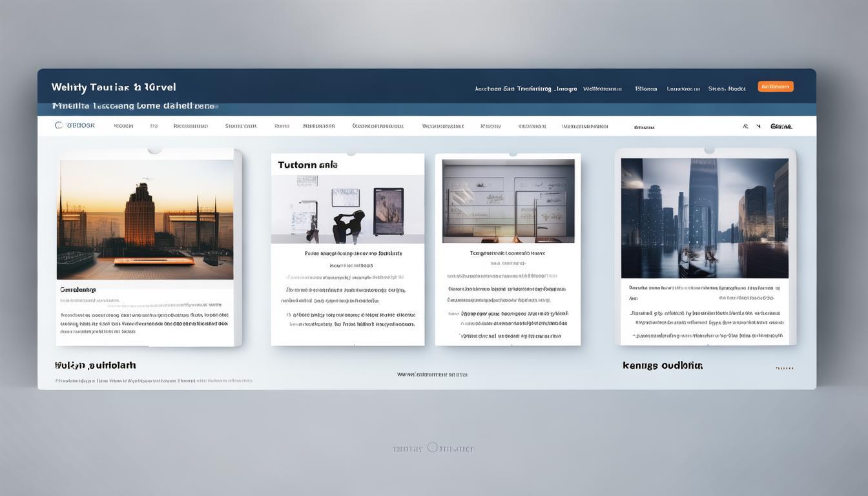Open the last link in the dark header navigation

727,89
